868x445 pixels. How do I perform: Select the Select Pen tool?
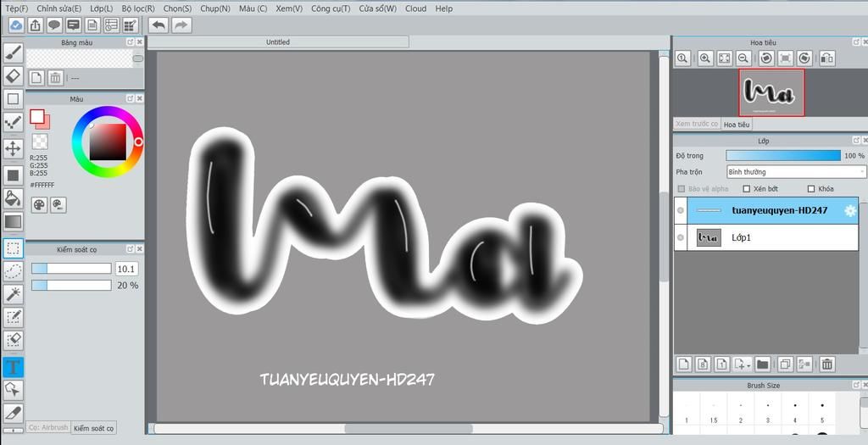tap(13, 317)
